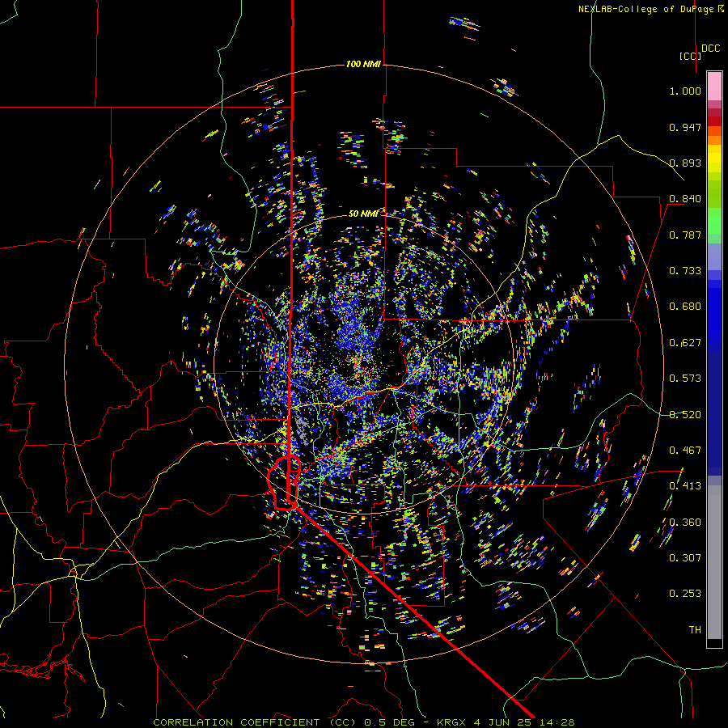The height and width of the screenshot is (728, 728).
Task: Click the 0.253 color scale value
Action: point(685,594)
